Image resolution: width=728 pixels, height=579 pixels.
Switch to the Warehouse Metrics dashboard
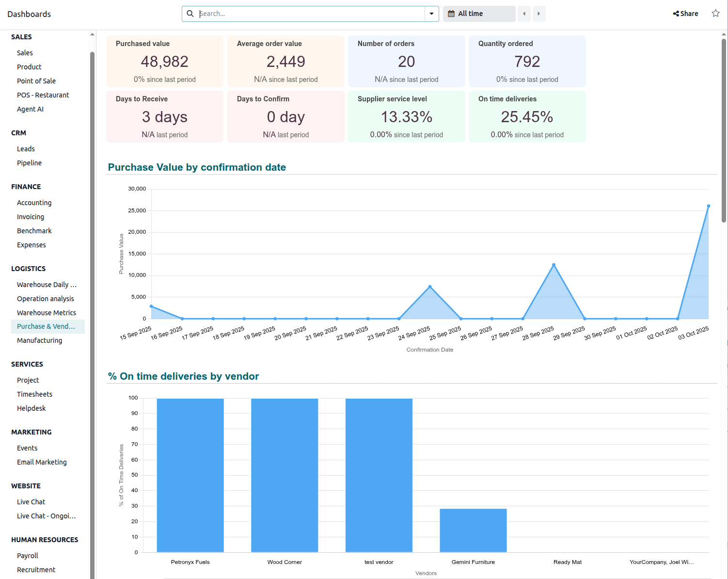[x=47, y=312]
